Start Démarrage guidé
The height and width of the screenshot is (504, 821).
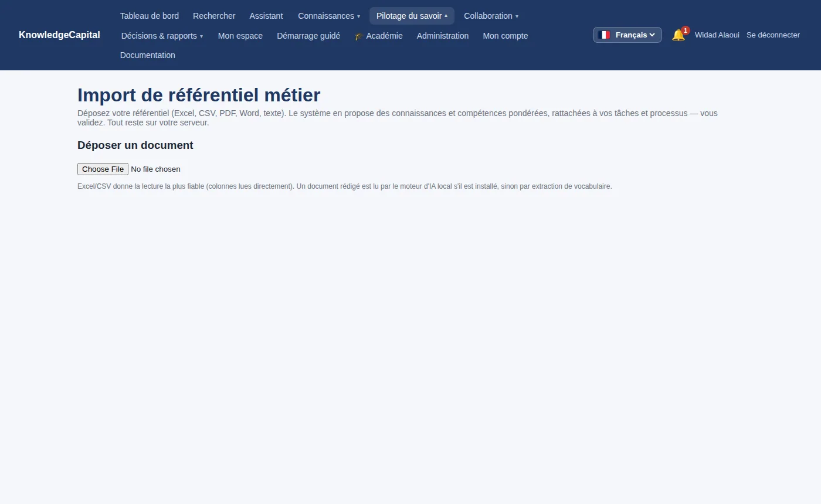308,36
